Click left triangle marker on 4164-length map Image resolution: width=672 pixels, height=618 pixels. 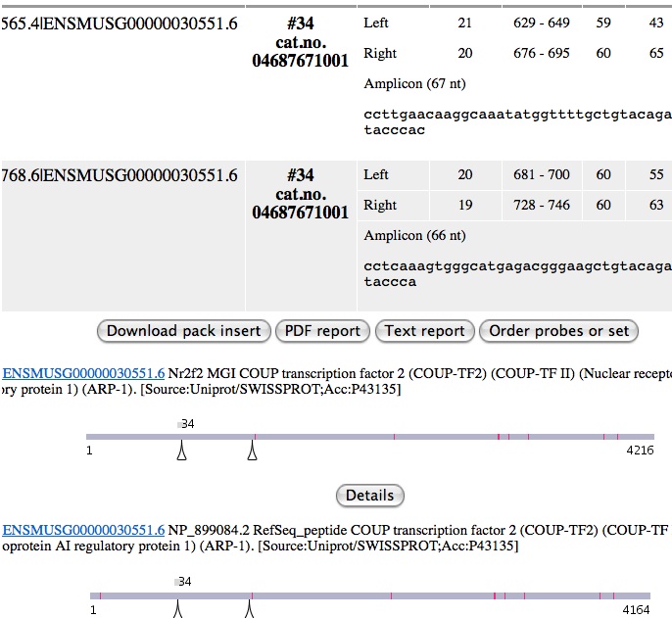pyautogui.click(x=179, y=609)
